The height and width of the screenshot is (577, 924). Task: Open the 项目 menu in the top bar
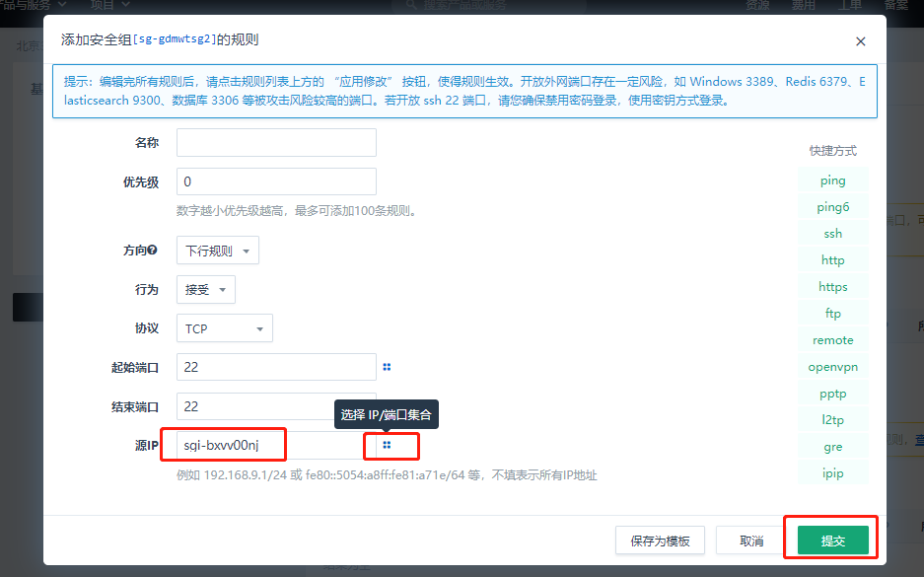pos(110,7)
